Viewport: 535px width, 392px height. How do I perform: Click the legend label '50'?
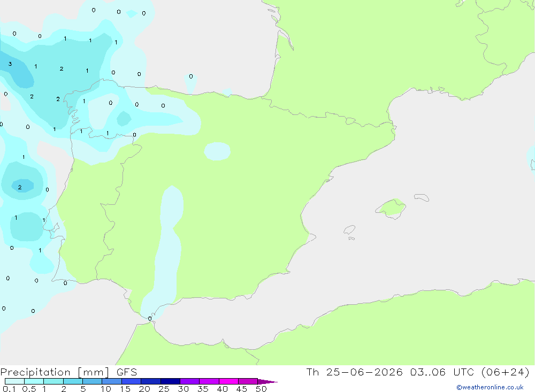pos(262,389)
